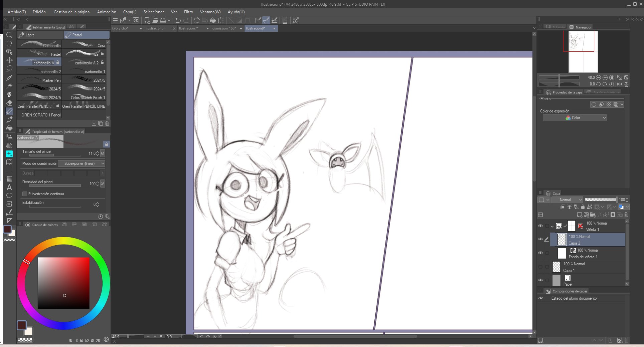Viewport: 644px width, 347px height.
Task: Open the Edición menu
Action: tap(39, 12)
